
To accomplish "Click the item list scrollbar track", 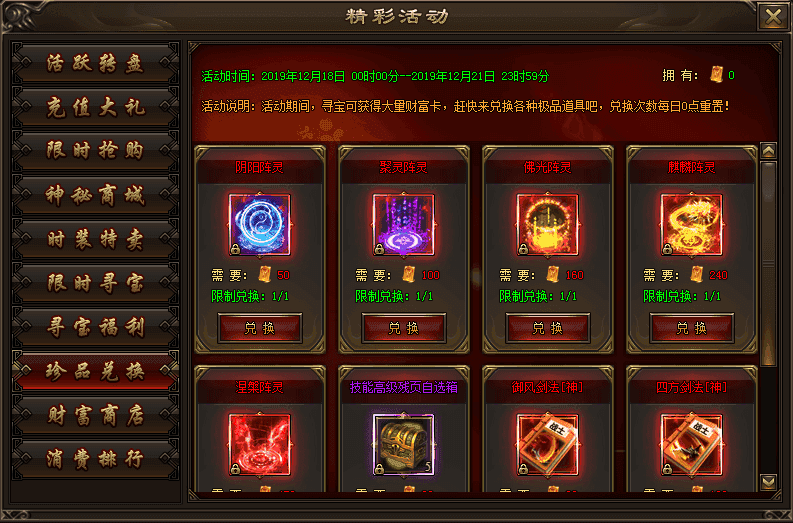I will [x=768, y=316].
